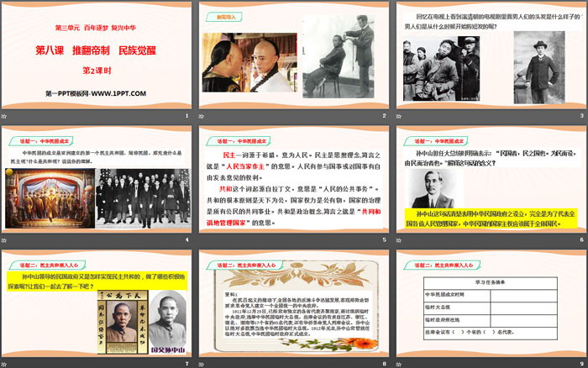Click slide number 8 label
Image resolution: width=588 pixels, height=368 pixels.
click(x=385, y=364)
